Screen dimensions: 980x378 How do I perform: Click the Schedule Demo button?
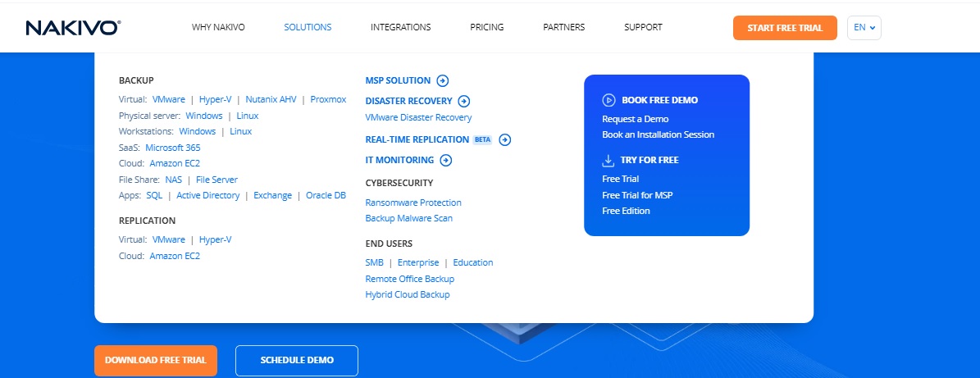[297, 361]
